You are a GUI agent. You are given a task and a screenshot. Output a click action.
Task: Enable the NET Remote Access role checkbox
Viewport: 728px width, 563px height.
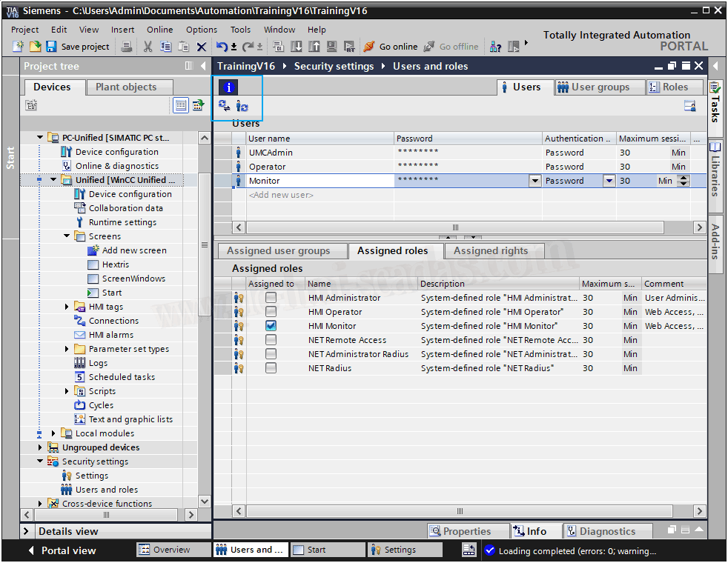point(271,340)
